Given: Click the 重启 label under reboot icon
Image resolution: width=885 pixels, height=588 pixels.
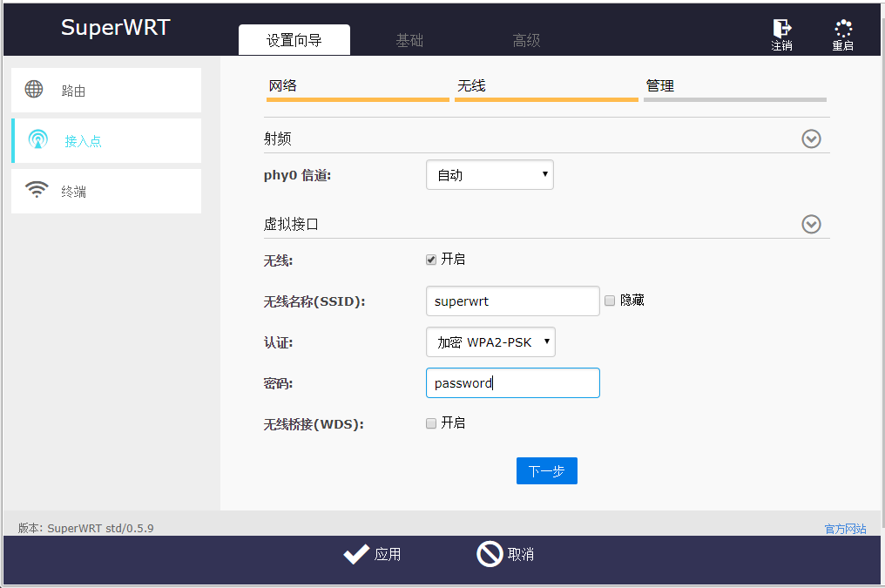Looking at the screenshot, I should (x=842, y=45).
